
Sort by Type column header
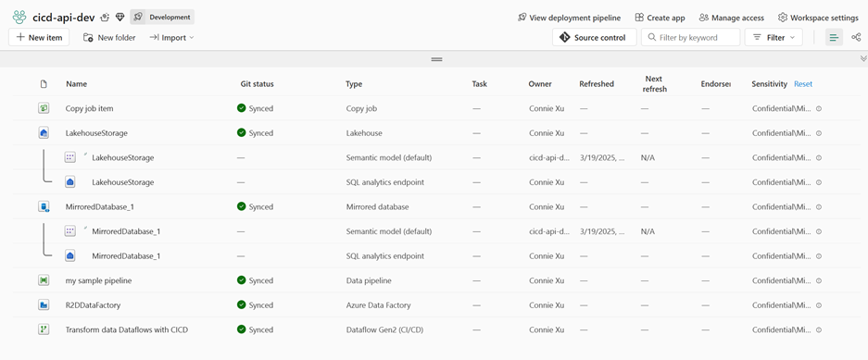(x=354, y=84)
